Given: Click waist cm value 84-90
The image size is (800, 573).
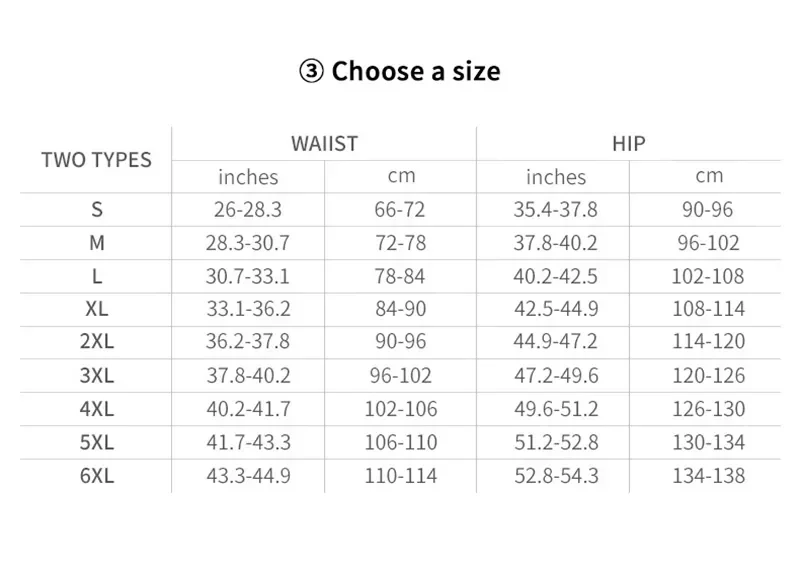Looking at the screenshot, I should click(401, 309).
